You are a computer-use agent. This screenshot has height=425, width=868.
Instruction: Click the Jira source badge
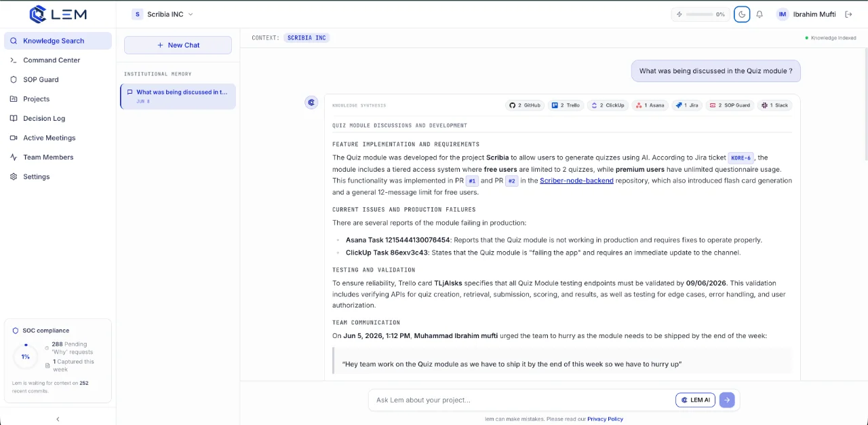[x=687, y=105]
